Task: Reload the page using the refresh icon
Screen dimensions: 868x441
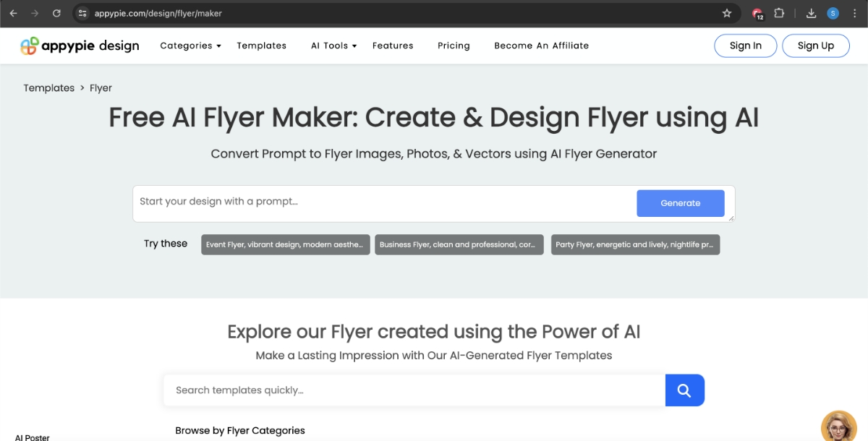Action: 56,13
